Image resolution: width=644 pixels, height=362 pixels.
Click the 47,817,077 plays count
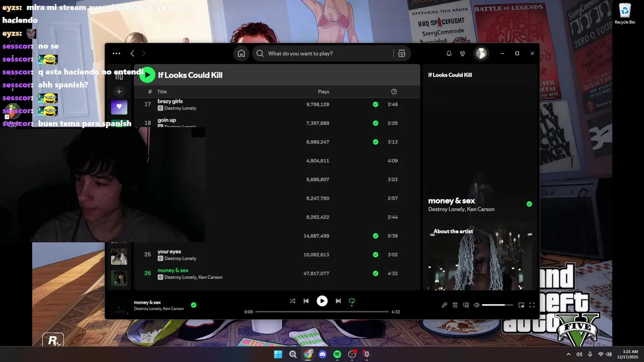(316, 274)
